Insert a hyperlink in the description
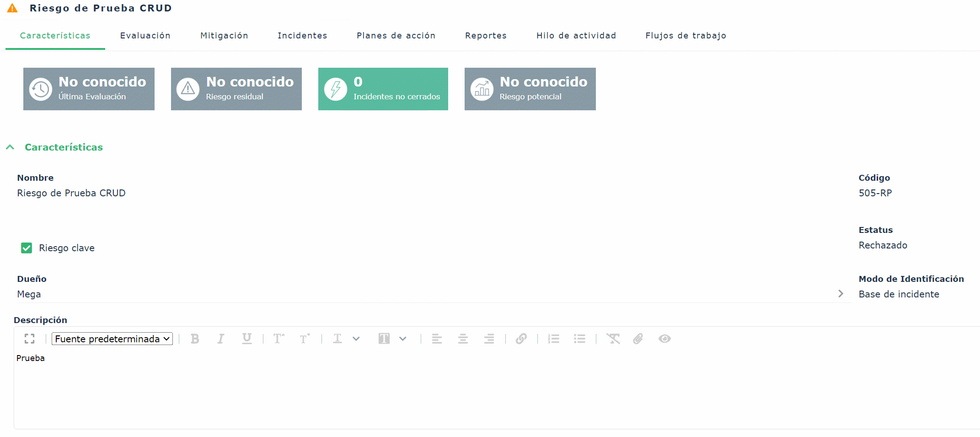This screenshot has width=980, height=437. [521, 339]
